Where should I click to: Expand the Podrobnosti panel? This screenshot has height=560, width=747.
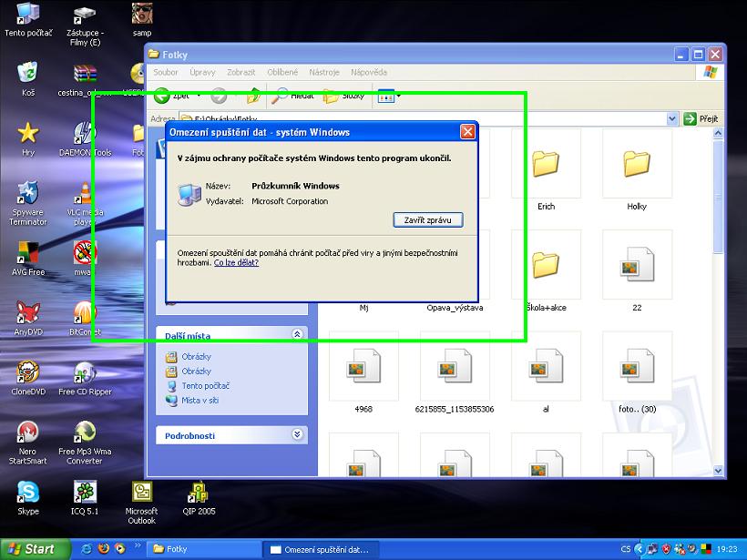pyautogui.click(x=297, y=435)
